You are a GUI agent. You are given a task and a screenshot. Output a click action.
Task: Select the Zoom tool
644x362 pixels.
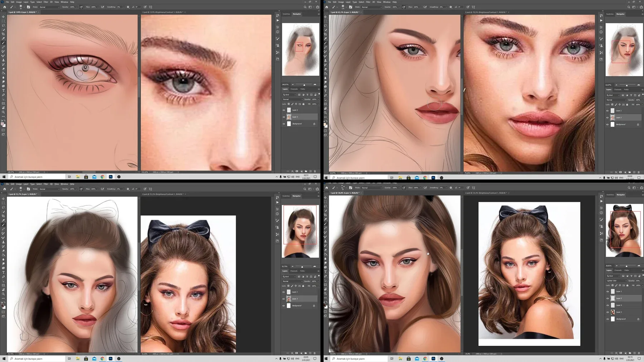(3, 112)
